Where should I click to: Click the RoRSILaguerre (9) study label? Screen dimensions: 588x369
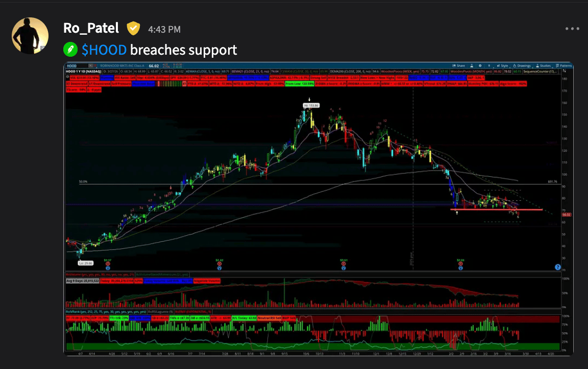160,312
